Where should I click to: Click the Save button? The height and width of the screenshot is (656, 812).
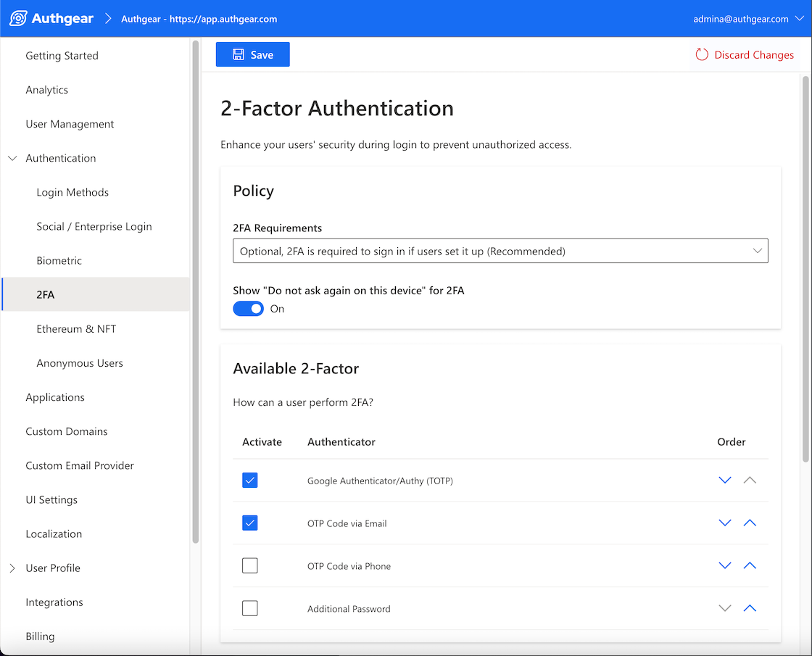pos(252,54)
